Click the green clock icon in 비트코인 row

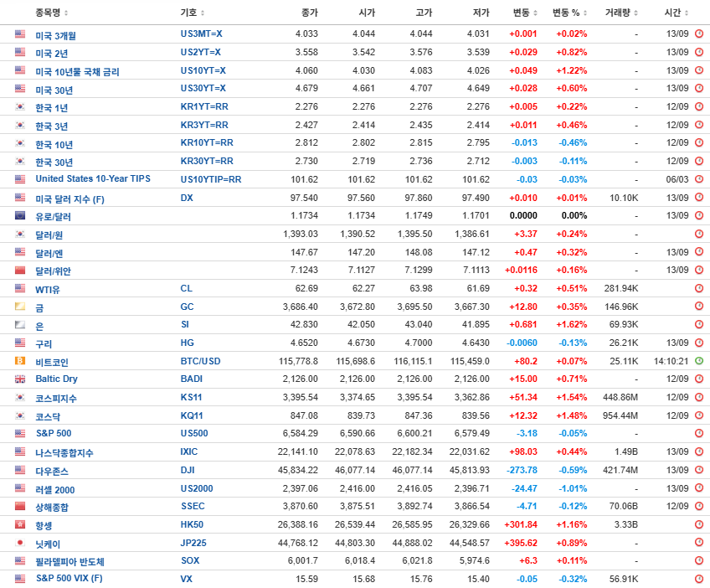(699, 361)
